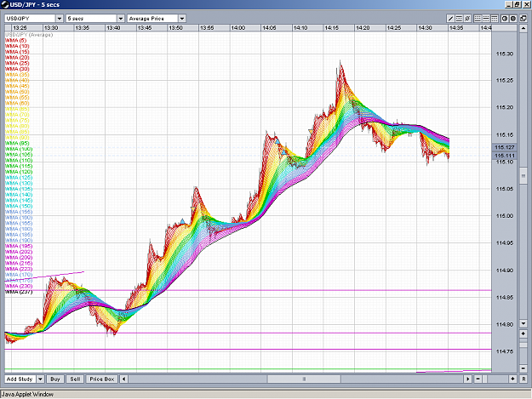Select the horizontal lines drawing tool

[459, 19]
